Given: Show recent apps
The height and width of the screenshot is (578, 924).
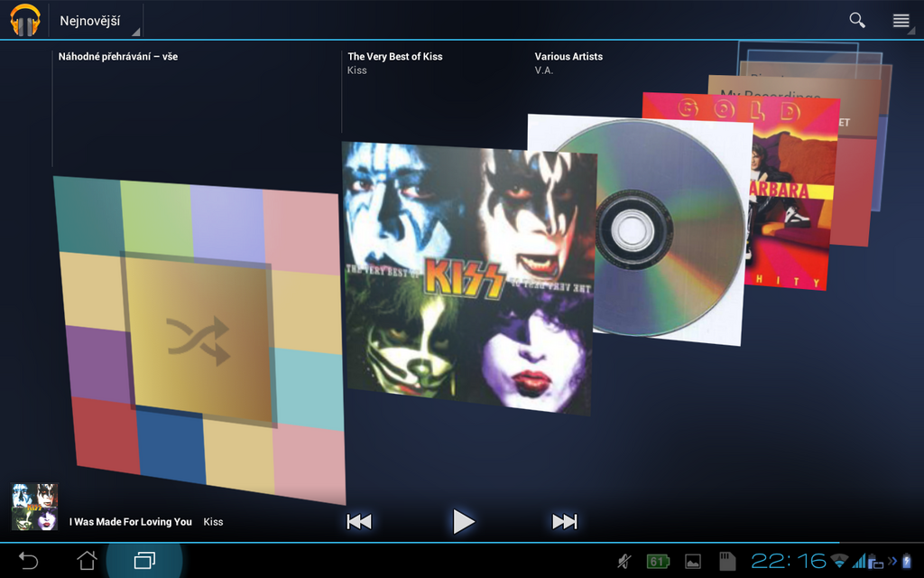Looking at the screenshot, I should point(144,561).
